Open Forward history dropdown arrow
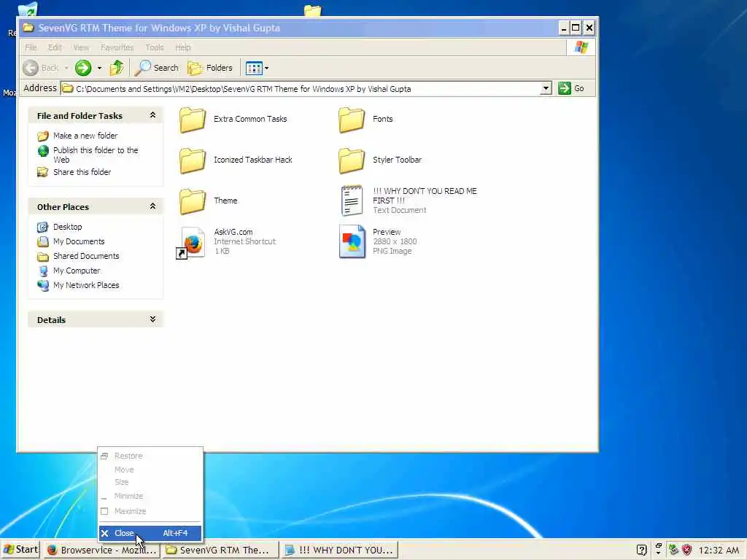Viewport: 747px width, 560px height. click(99, 68)
